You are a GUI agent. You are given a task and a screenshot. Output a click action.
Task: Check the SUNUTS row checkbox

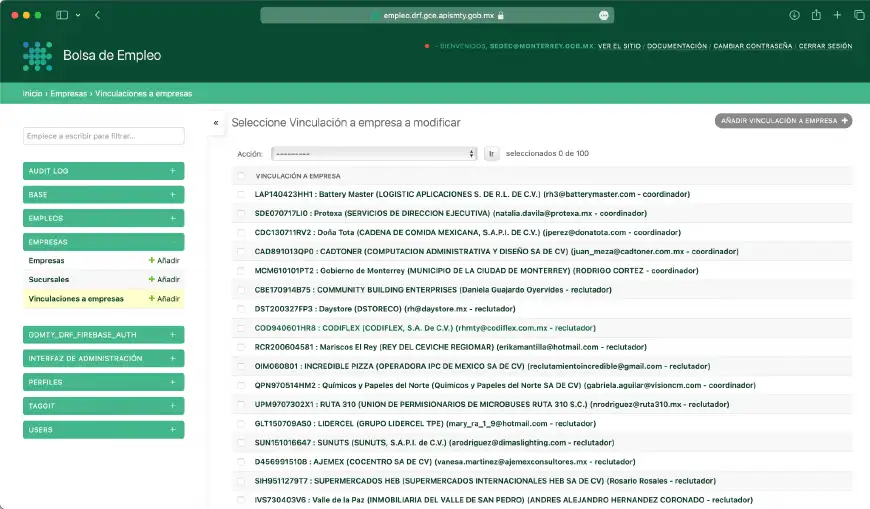click(x=241, y=442)
